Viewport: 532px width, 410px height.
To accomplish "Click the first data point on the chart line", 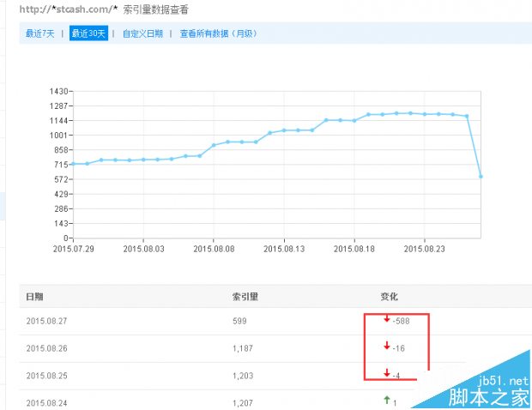I will click(73, 164).
